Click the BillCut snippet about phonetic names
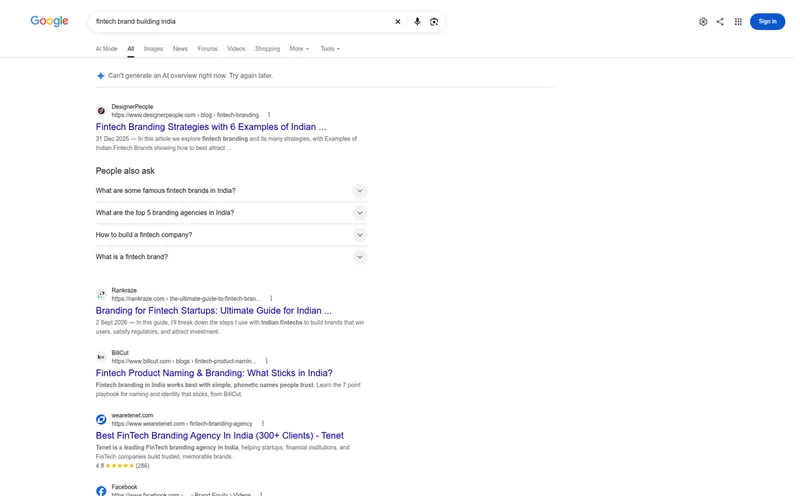Screen dimensions: 800x496 (228, 389)
